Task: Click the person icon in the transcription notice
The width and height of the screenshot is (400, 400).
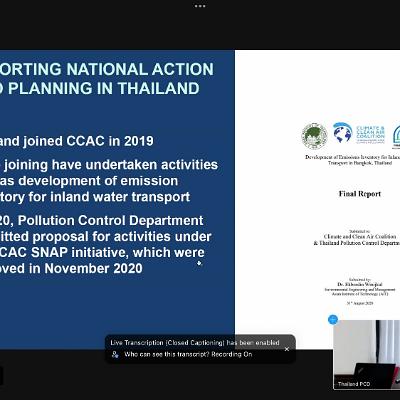Action: coord(115,354)
